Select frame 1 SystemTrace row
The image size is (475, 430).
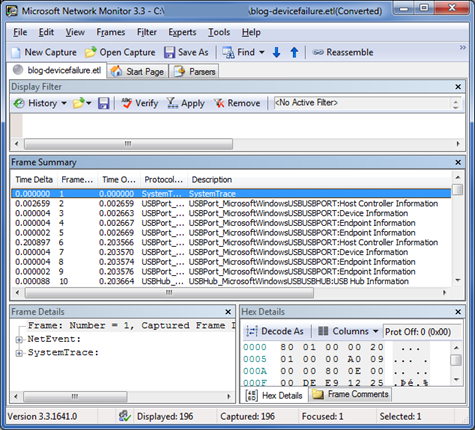pos(231,194)
